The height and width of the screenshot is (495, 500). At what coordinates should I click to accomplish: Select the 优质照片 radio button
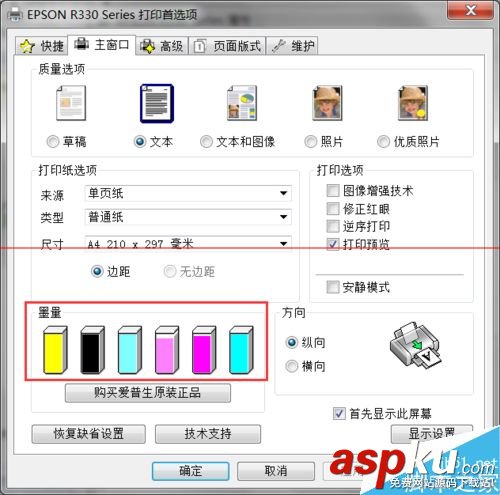[x=383, y=142]
